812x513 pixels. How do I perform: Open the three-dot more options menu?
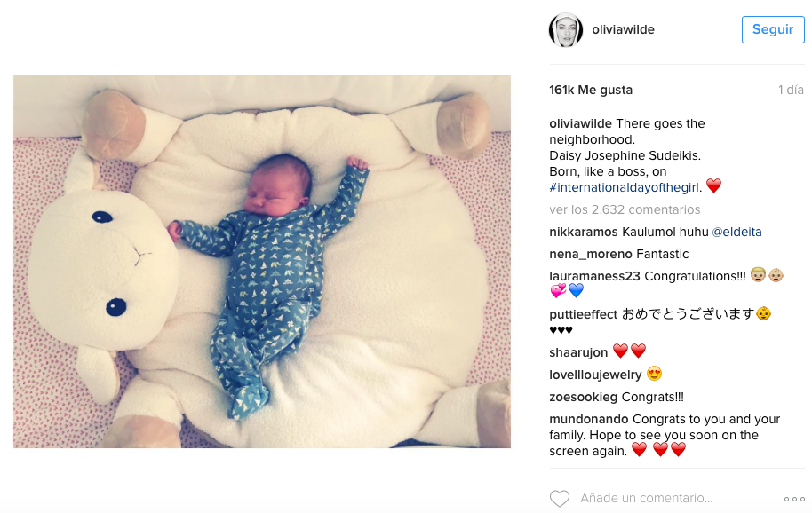(x=794, y=499)
